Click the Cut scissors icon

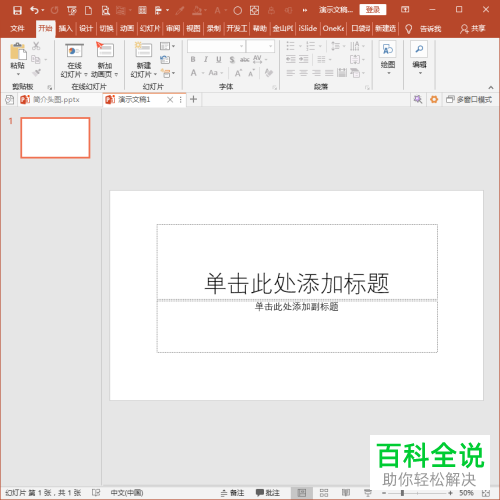(36, 46)
